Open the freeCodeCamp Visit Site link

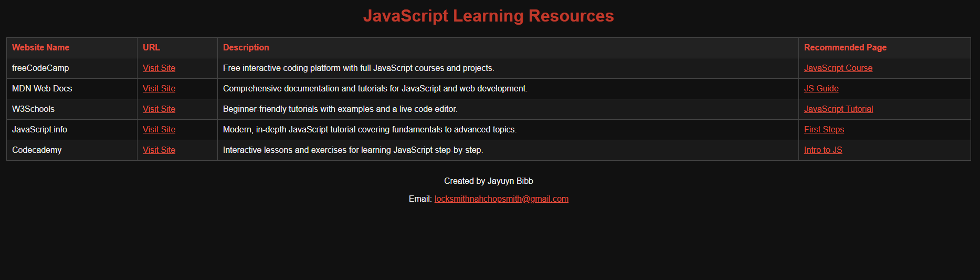[x=159, y=68]
